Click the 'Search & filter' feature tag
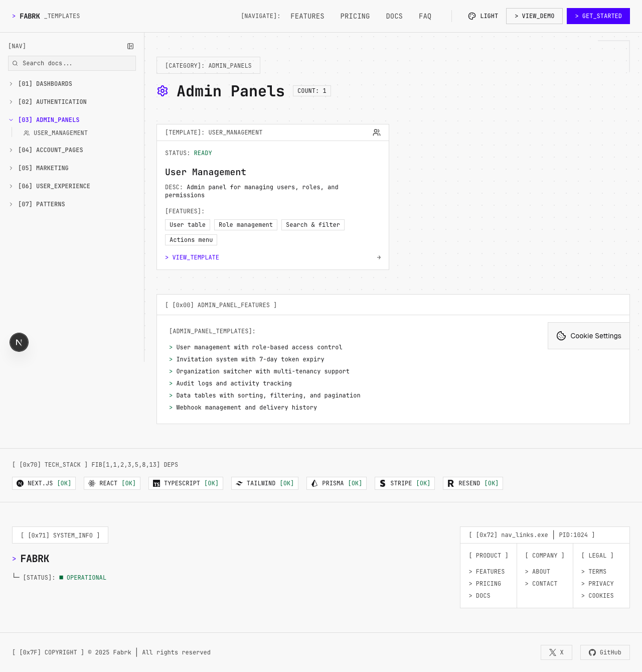 [313, 225]
